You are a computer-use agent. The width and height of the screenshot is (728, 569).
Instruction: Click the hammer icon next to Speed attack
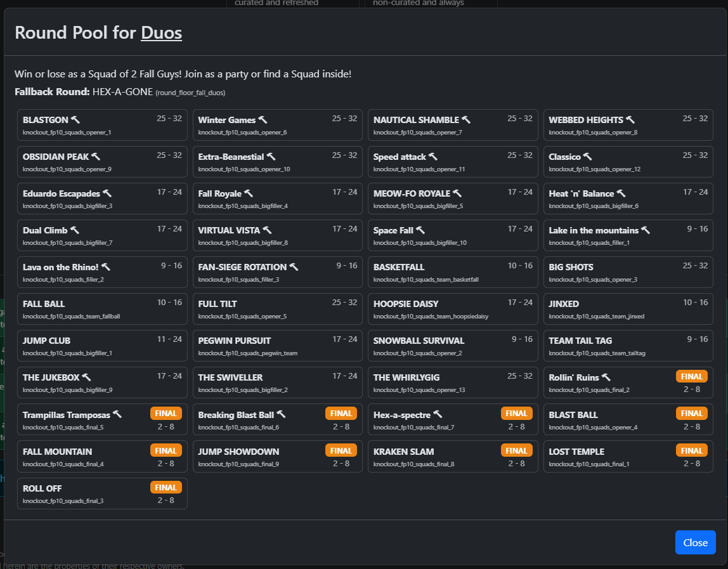(432, 157)
